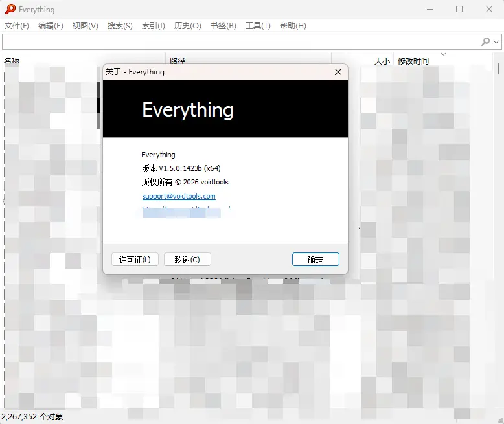Viewport: 504px width, 424px height.
Task: Open the 视图(V) menu
Action: [85, 26]
